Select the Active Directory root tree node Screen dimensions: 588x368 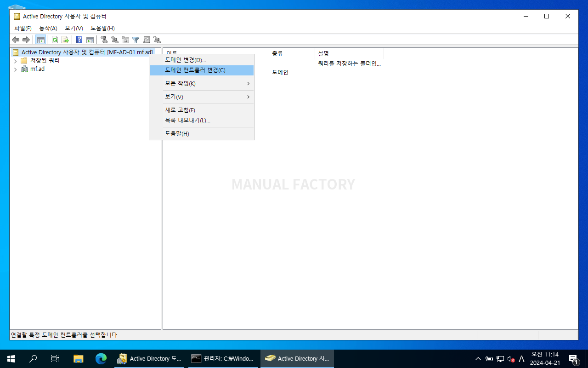87,52
